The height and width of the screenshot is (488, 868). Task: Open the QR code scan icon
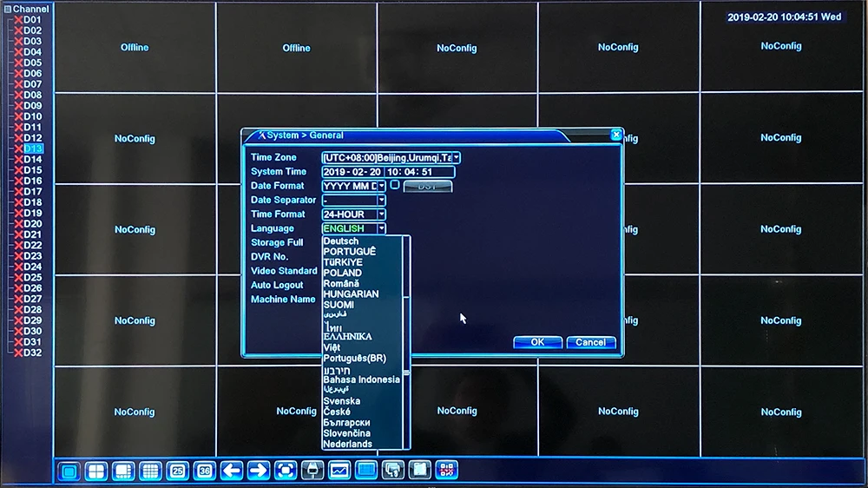tap(447, 471)
